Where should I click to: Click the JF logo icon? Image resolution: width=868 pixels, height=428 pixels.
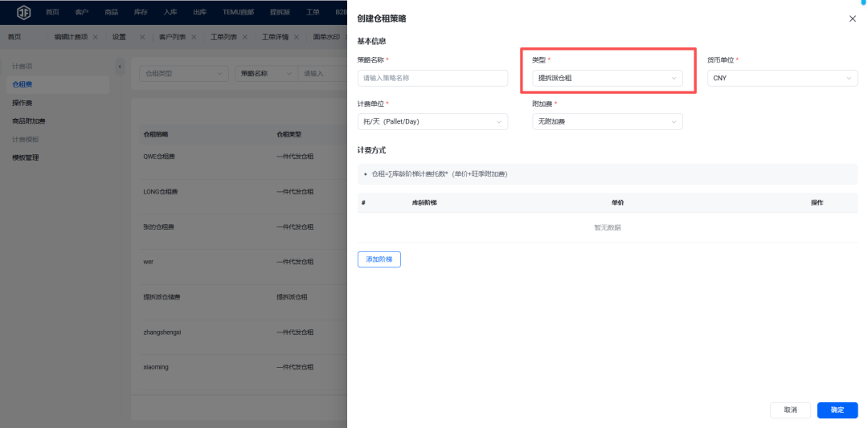(24, 12)
